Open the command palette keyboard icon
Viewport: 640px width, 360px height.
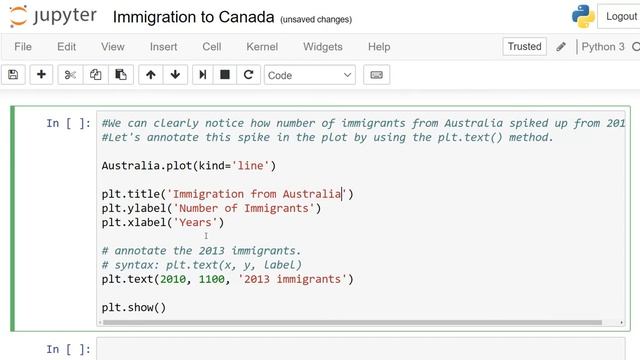(376, 75)
